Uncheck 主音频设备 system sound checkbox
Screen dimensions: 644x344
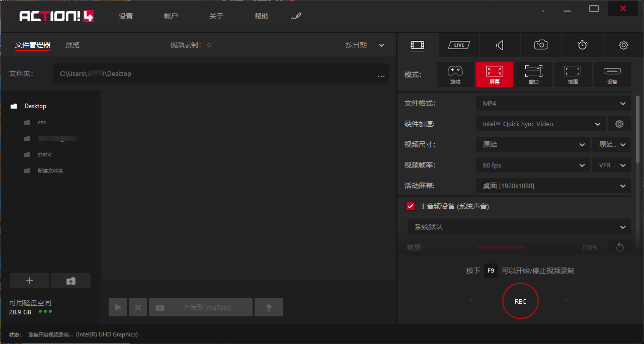coord(410,206)
